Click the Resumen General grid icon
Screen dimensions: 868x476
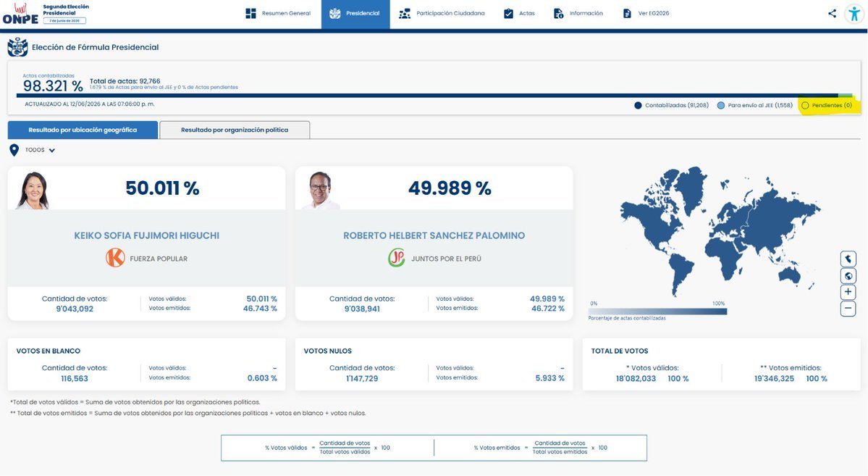(250, 13)
